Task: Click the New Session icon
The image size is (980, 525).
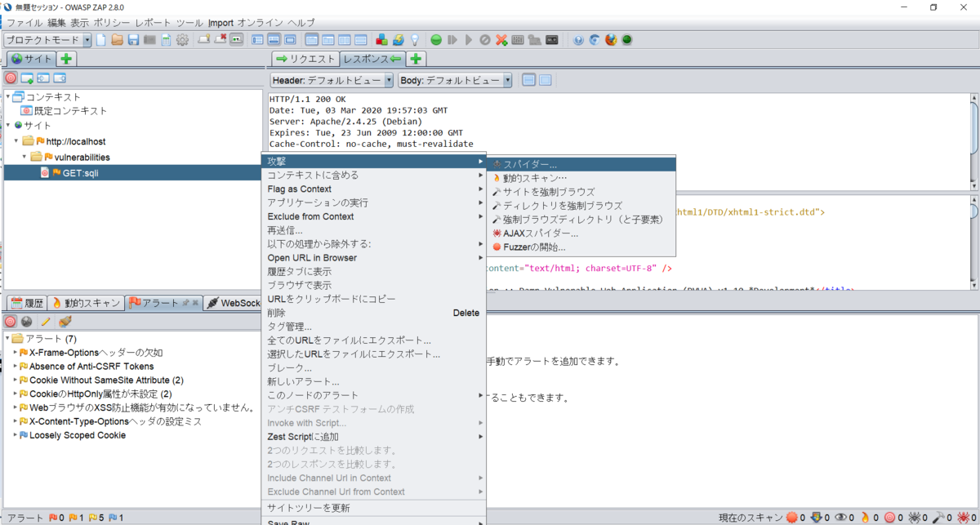Action: point(101,39)
